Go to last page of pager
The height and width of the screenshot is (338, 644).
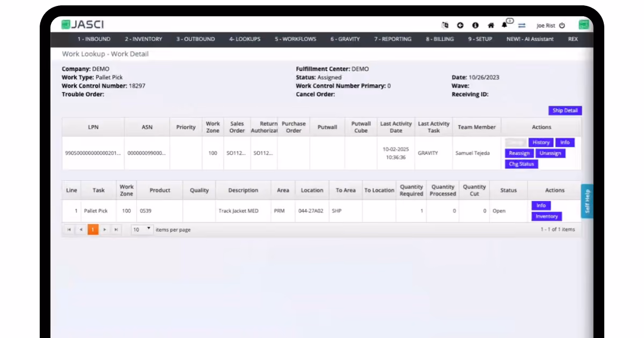pyautogui.click(x=116, y=230)
